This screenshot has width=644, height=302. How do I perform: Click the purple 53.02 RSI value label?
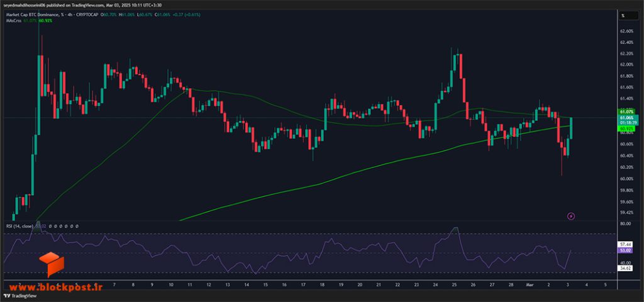point(625,249)
